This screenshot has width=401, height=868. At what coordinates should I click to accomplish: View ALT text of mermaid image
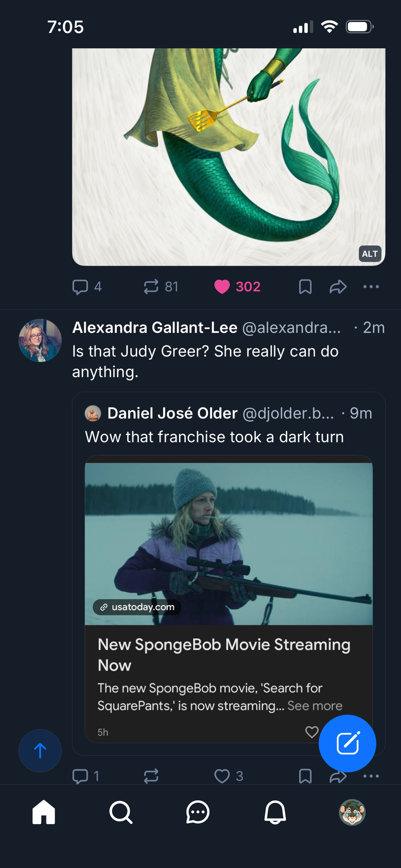pyautogui.click(x=370, y=254)
